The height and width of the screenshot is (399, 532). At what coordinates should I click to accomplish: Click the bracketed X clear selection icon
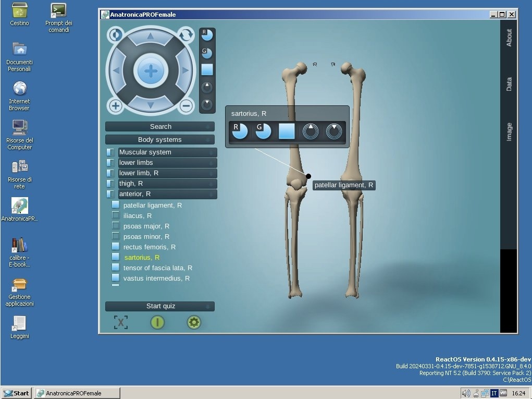[121, 322]
